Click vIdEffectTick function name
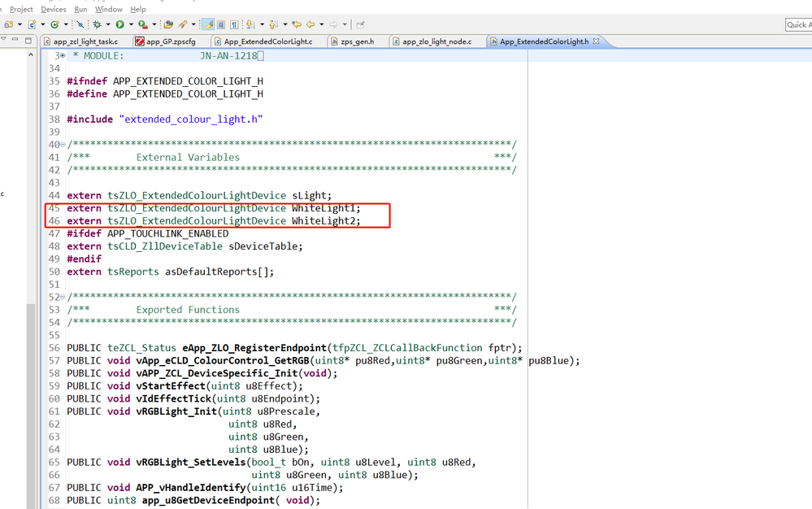The image size is (812, 509). click(173, 398)
